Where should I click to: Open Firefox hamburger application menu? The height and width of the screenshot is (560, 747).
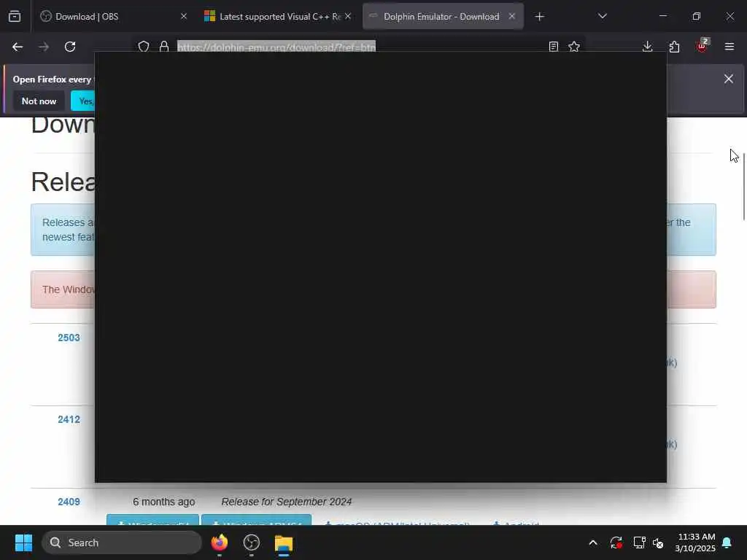coord(729,47)
